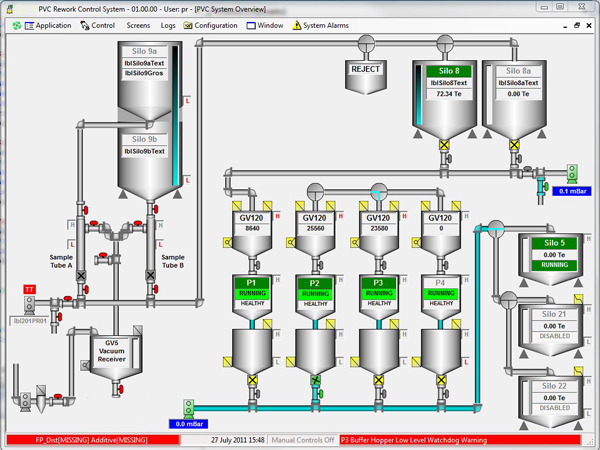Select the P1 RUNNING status box
The image size is (600, 450).
[252, 293]
